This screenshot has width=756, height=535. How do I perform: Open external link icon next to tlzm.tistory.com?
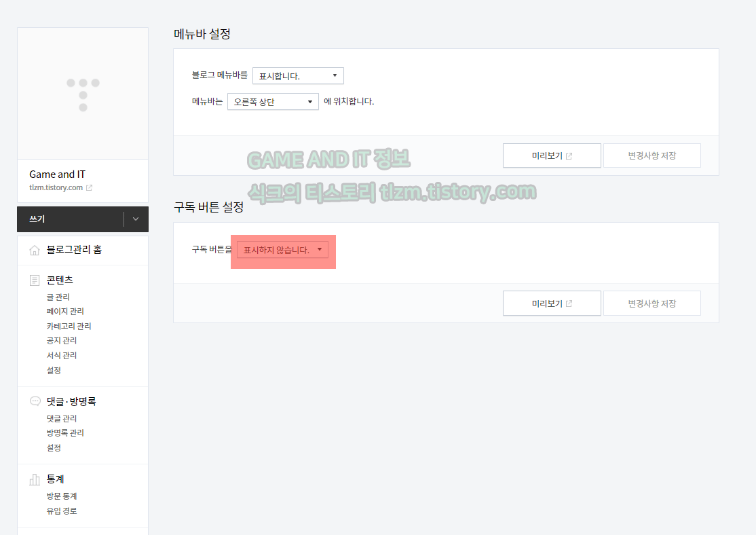(x=89, y=187)
